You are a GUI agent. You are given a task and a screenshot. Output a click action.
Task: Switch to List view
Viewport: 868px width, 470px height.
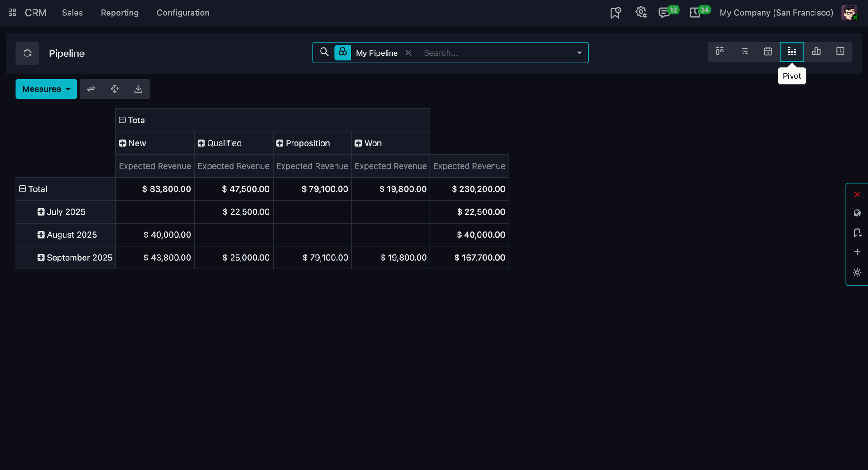pyautogui.click(x=744, y=52)
